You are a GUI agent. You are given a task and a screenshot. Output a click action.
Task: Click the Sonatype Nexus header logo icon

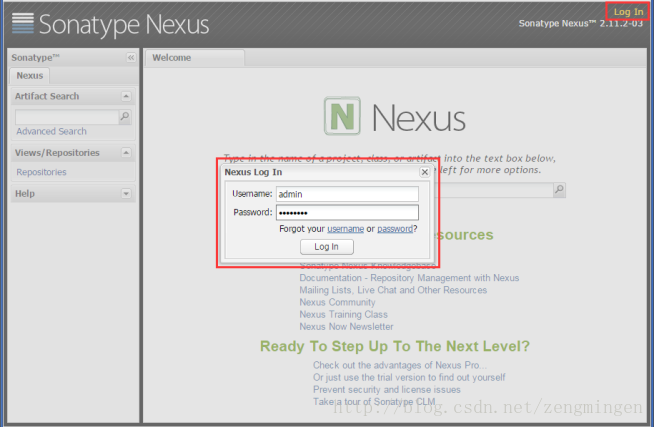click(x=23, y=23)
